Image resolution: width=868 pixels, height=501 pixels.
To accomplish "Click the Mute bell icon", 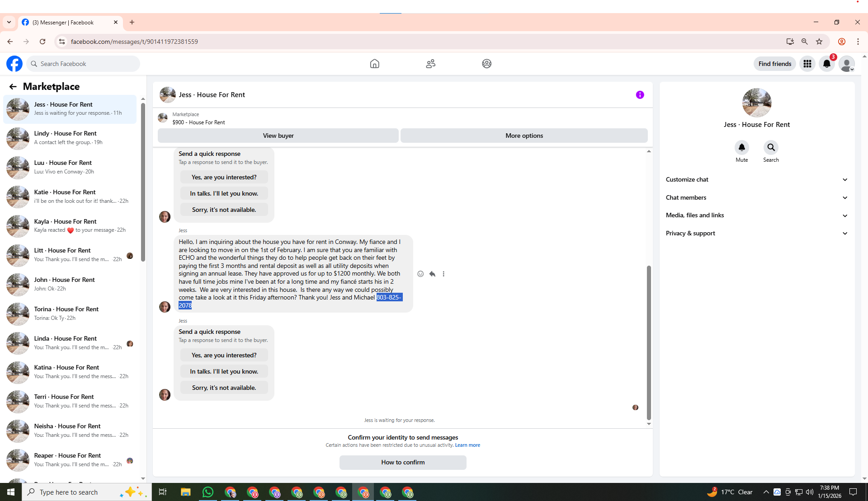I will 741,148.
